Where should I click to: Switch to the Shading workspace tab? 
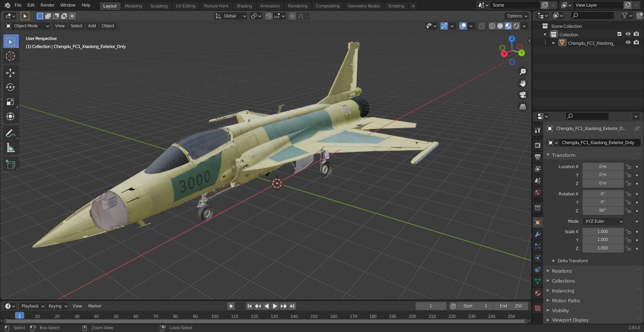[x=244, y=6]
